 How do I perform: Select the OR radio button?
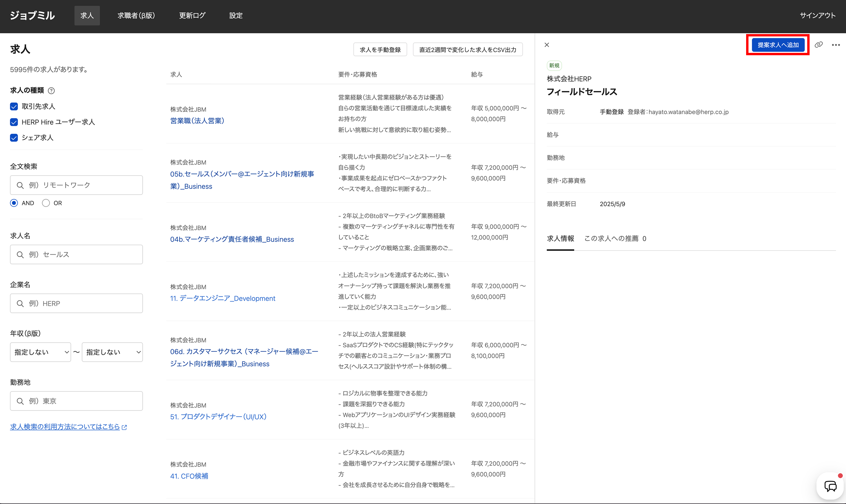tap(46, 203)
